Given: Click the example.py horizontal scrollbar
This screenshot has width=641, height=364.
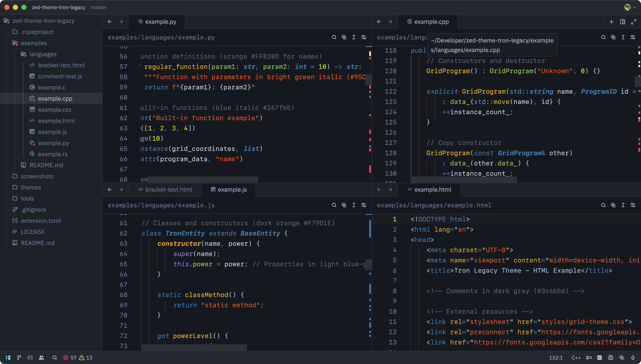Looking at the screenshot, I should pyautogui.click(x=203, y=179).
